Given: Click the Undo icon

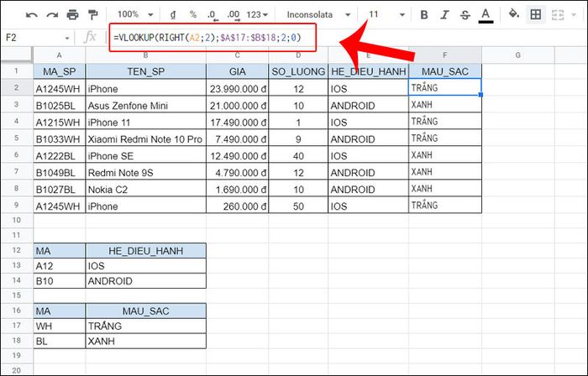Looking at the screenshot, I should coord(32,15).
